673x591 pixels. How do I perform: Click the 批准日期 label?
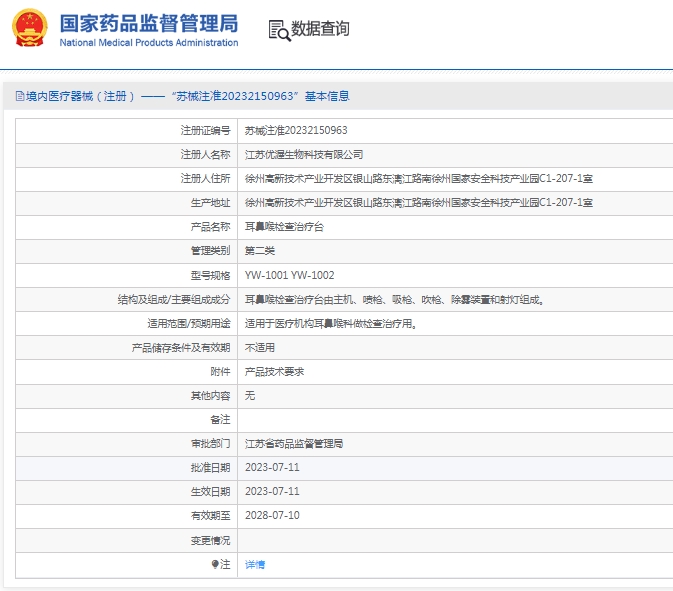click(210, 468)
